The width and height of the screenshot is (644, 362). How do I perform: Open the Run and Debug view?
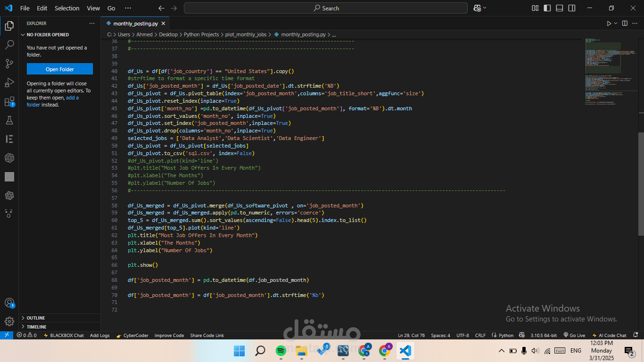click(x=9, y=82)
